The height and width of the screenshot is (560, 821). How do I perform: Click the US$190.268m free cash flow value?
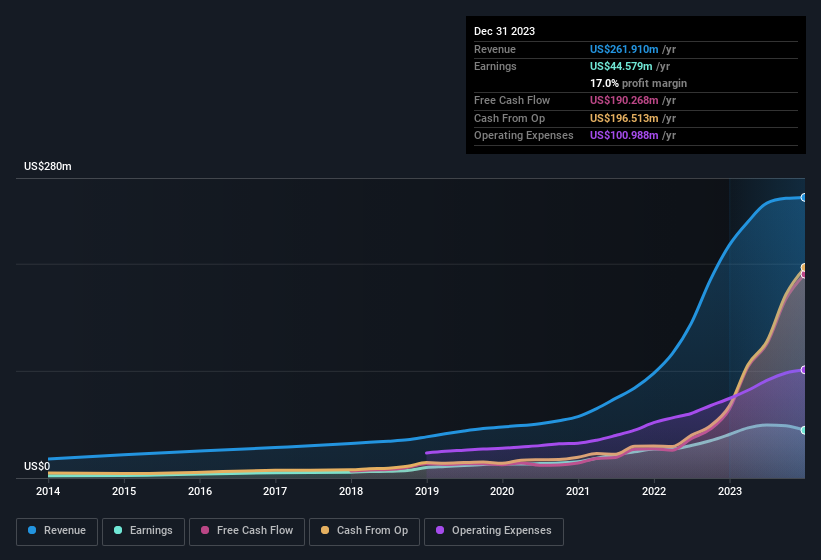pyautogui.click(x=624, y=100)
